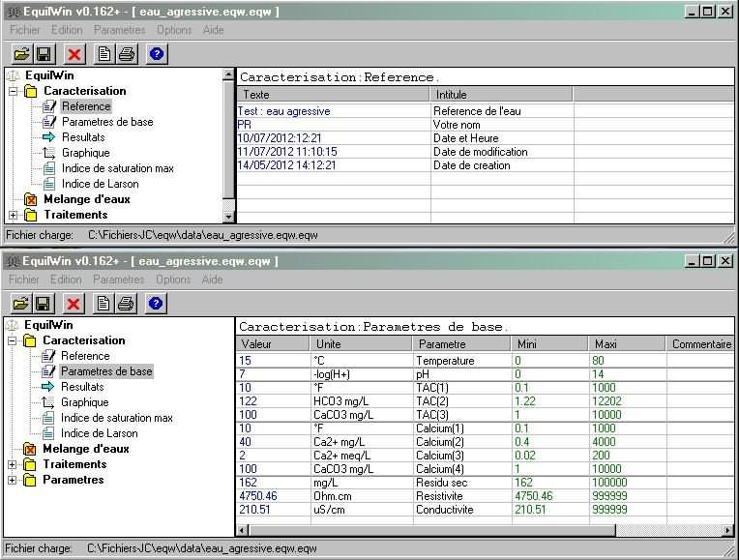739x560 pixels.
Task: Click the Texte column header
Action: 333,95
